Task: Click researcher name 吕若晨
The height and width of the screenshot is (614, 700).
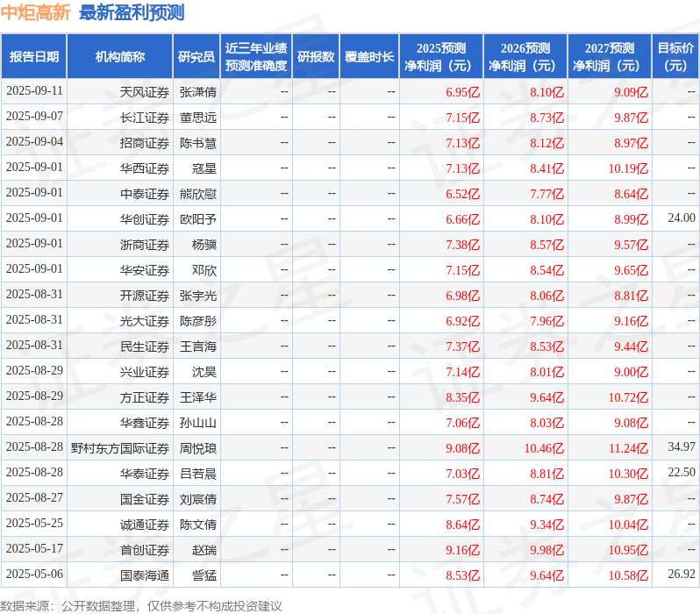Action: point(197,474)
